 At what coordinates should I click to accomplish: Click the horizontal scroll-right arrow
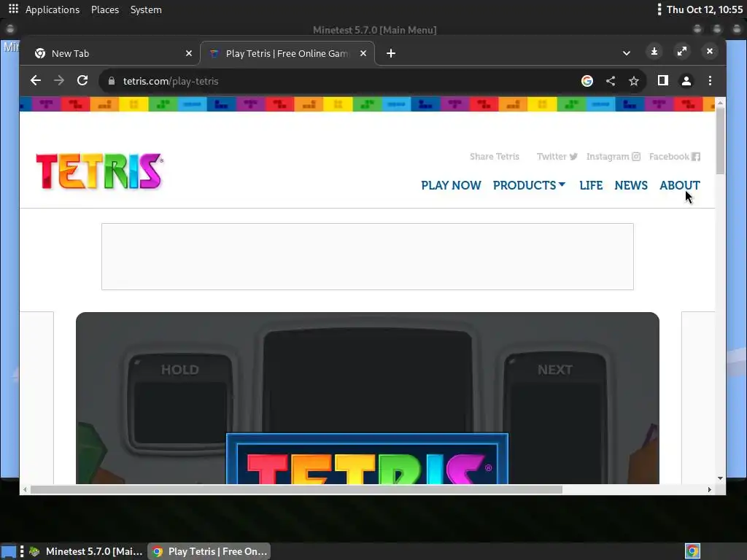coord(709,489)
